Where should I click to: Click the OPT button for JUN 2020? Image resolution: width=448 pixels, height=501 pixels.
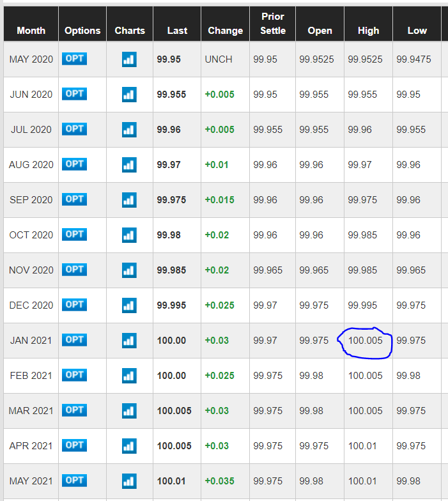tap(74, 94)
